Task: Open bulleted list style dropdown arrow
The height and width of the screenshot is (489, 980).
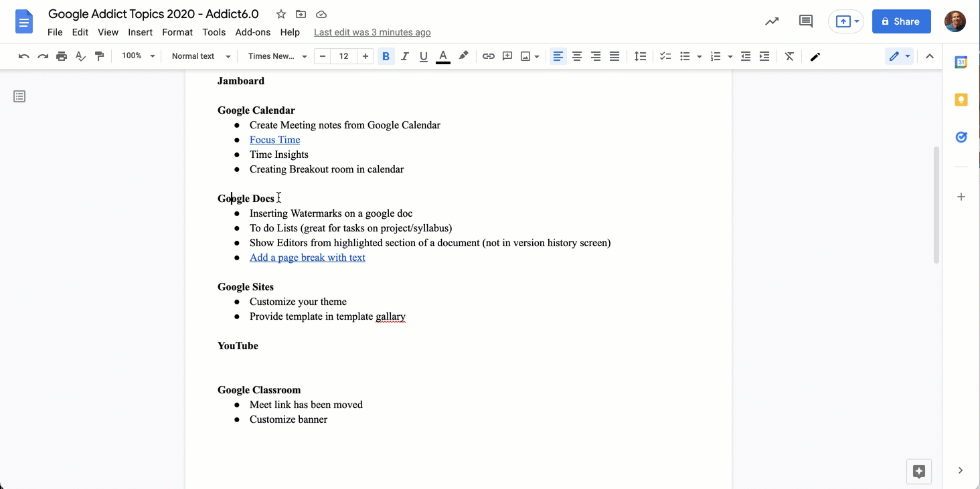Action: 699,57
